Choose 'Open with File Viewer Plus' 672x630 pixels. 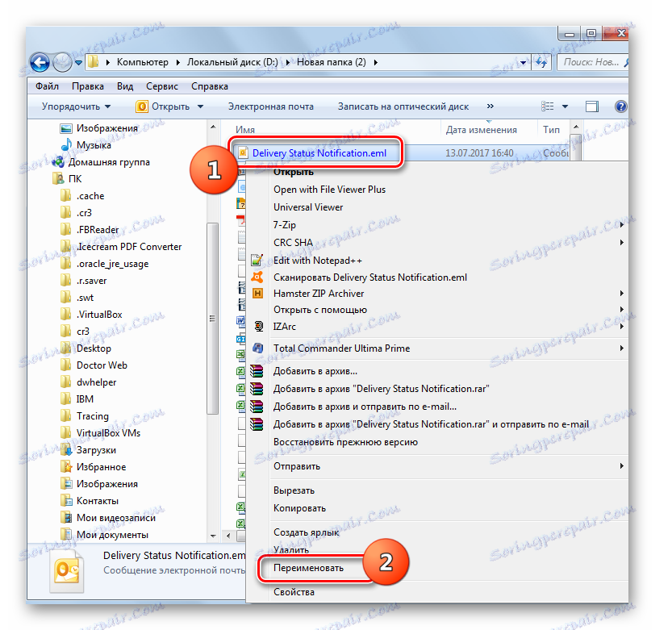tap(330, 190)
